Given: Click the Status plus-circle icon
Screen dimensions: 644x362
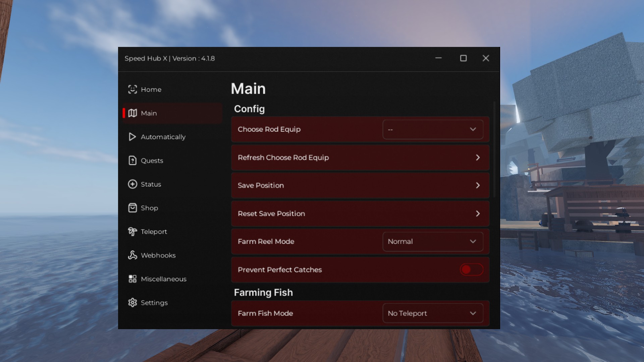Looking at the screenshot, I should pos(132,184).
